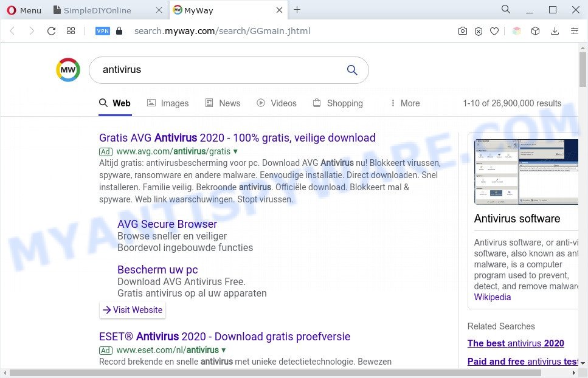
Task: Take a snapshot with camera icon
Action: coord(463,31)
